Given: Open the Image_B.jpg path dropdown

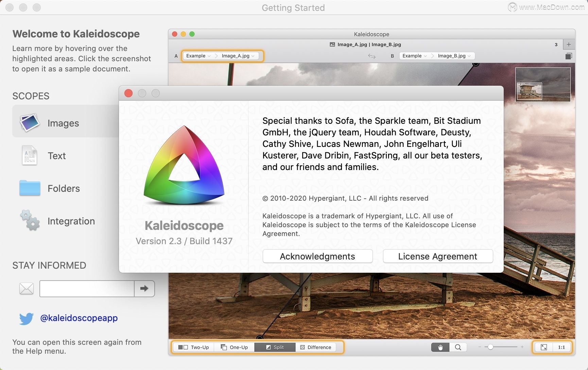Looking at the screenshot, I should point(454,56).
